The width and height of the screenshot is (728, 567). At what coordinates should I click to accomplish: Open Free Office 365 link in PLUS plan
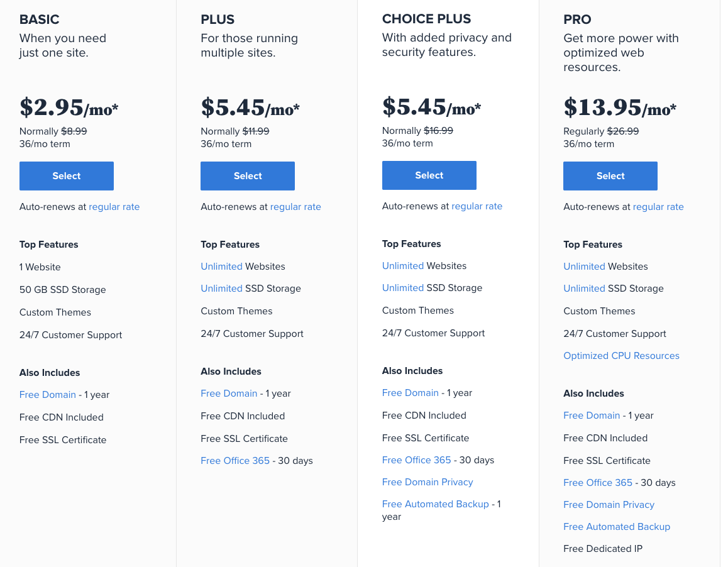pyautogui.click(x=235, y=461)
